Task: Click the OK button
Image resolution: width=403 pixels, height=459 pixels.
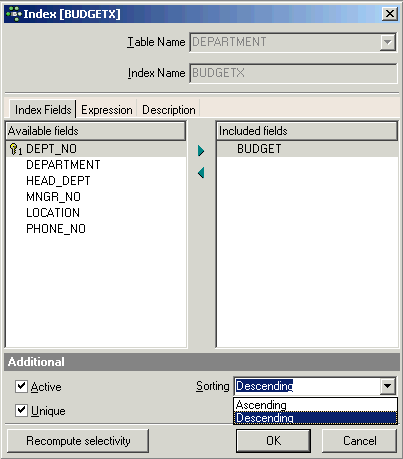Action: point(273,441)
